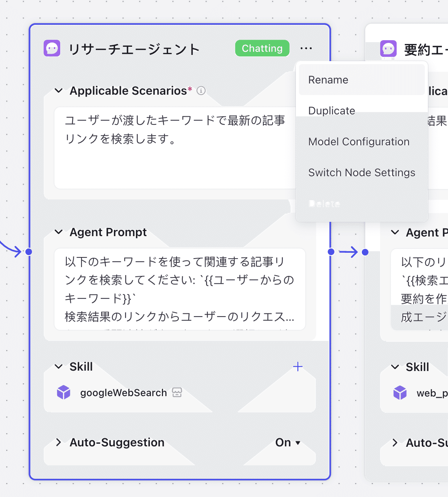Collapse the Skill section of リサーチエージェント
This screenshot has width=448, height=497.
[x=59, y=367]
